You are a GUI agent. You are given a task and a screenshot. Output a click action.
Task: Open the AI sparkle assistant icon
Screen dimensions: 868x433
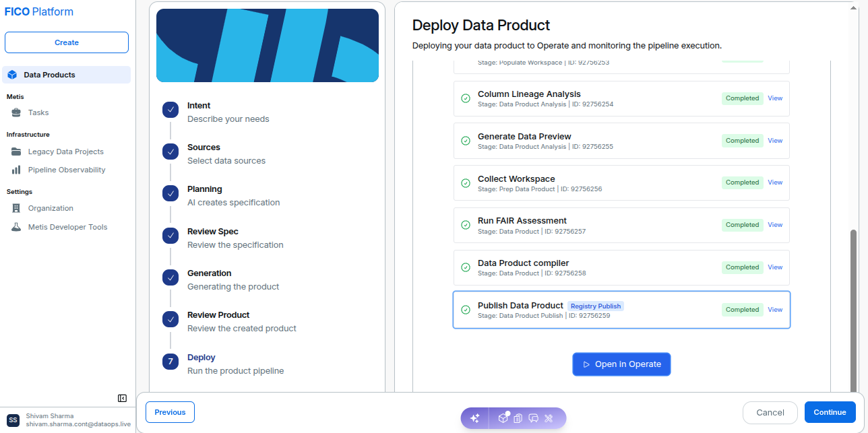click(474, 418)
